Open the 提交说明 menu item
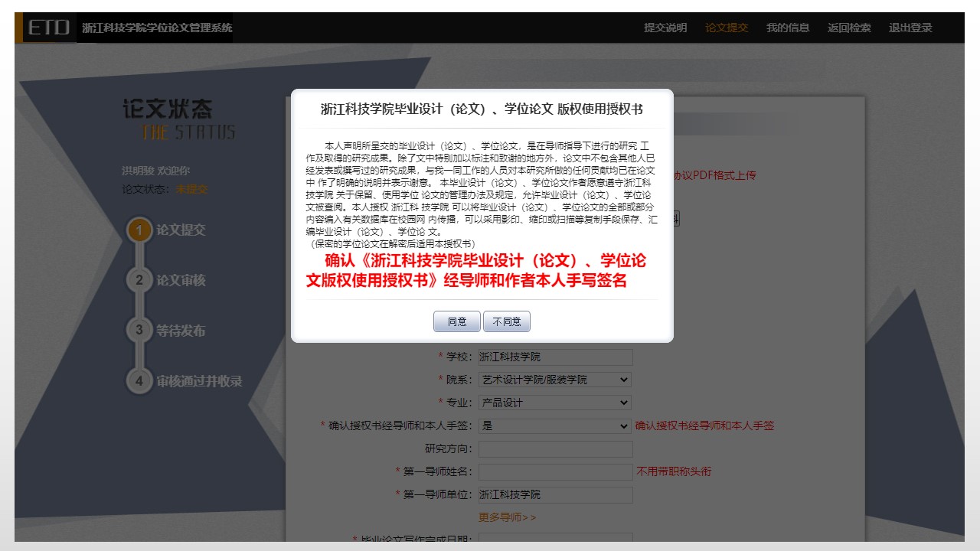 click(665, 28)
